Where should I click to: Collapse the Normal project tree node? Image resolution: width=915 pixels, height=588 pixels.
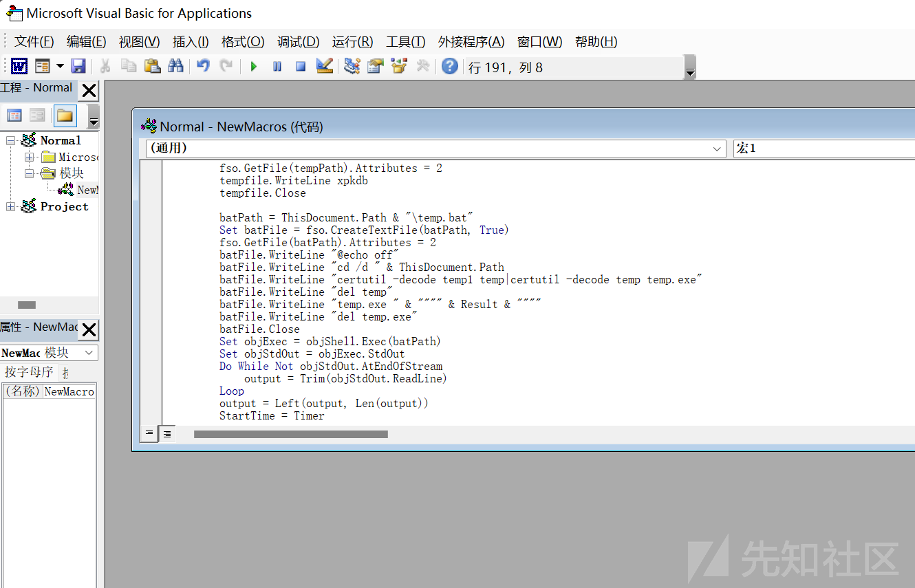pyautogui.click(x=10, y=140)
